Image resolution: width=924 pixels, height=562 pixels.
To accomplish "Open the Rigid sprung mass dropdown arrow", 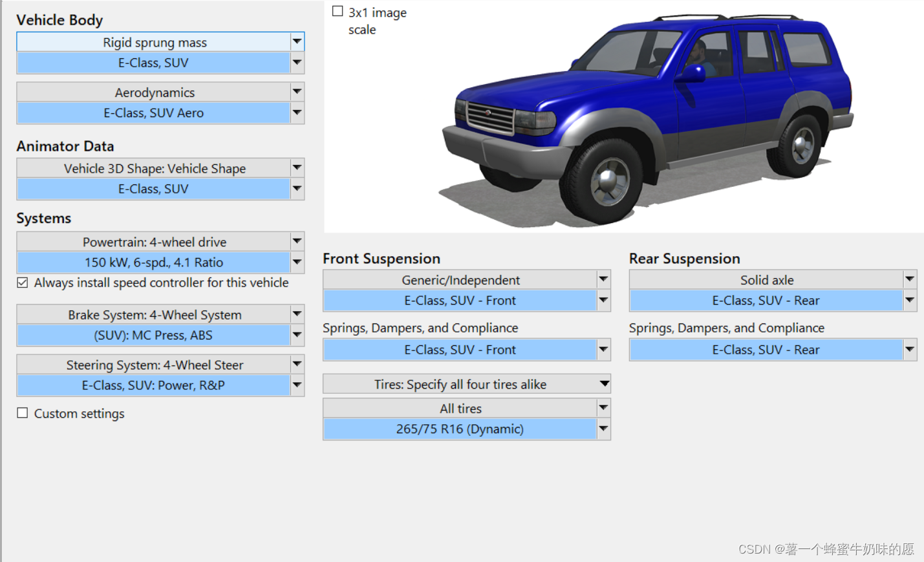I will [x=297, y=41].
